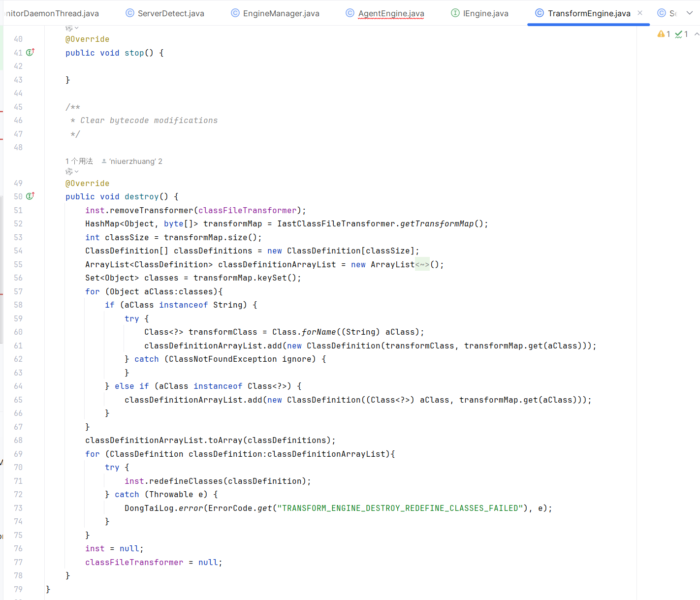Expand the folded diamond operator after ArrayList

point(422,265)
